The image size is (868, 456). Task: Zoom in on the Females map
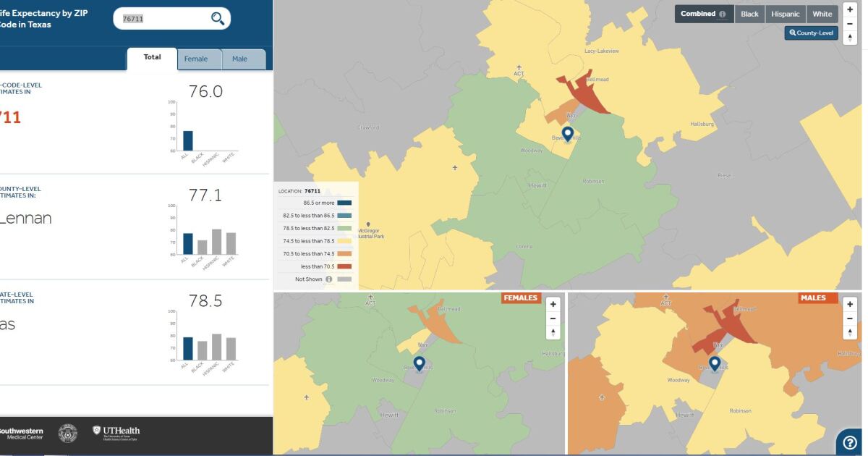(x=553, y=305)
